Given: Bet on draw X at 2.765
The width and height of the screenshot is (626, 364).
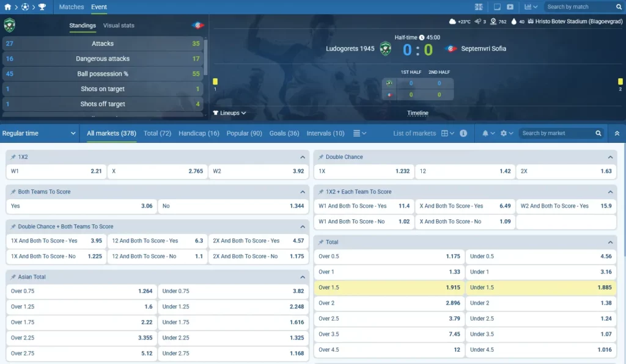Looking at the screenshot, I should [157, 171].
